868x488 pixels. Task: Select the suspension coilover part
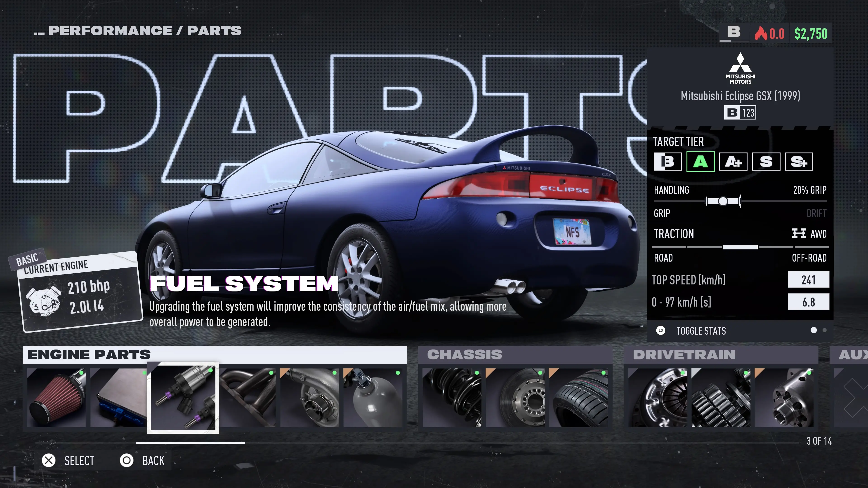point(452,398)
